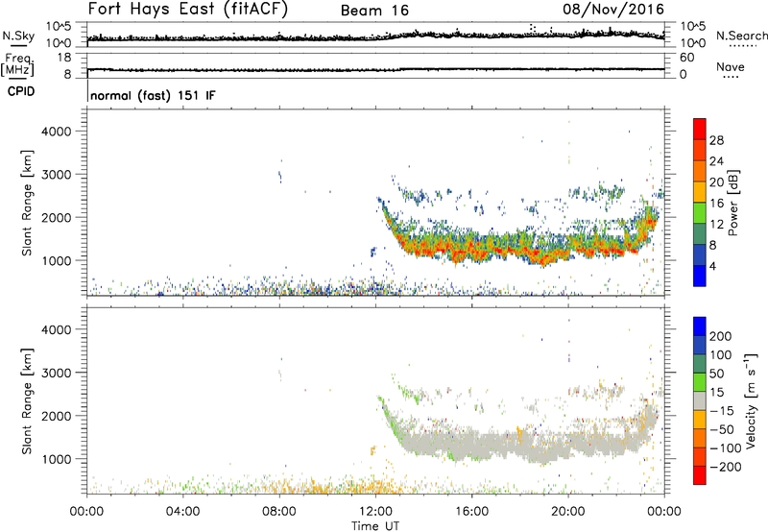
Task: Click the 'Velocity [m s-1]' colorbar label
Action: pos(752,400)
